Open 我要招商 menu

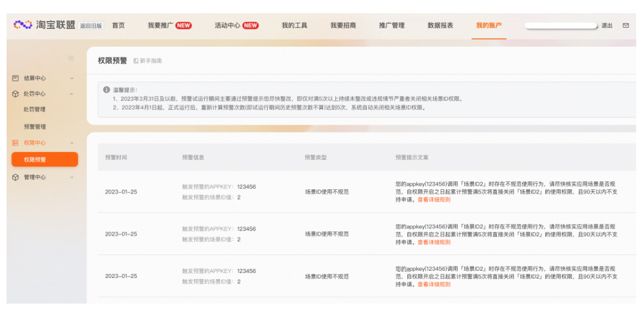coord(343,25)
